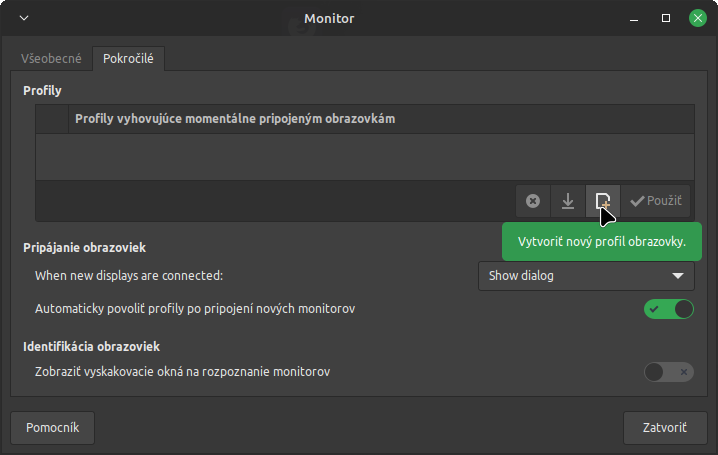
Task: Select the Pokročilé tab
Action: [129, 59]
